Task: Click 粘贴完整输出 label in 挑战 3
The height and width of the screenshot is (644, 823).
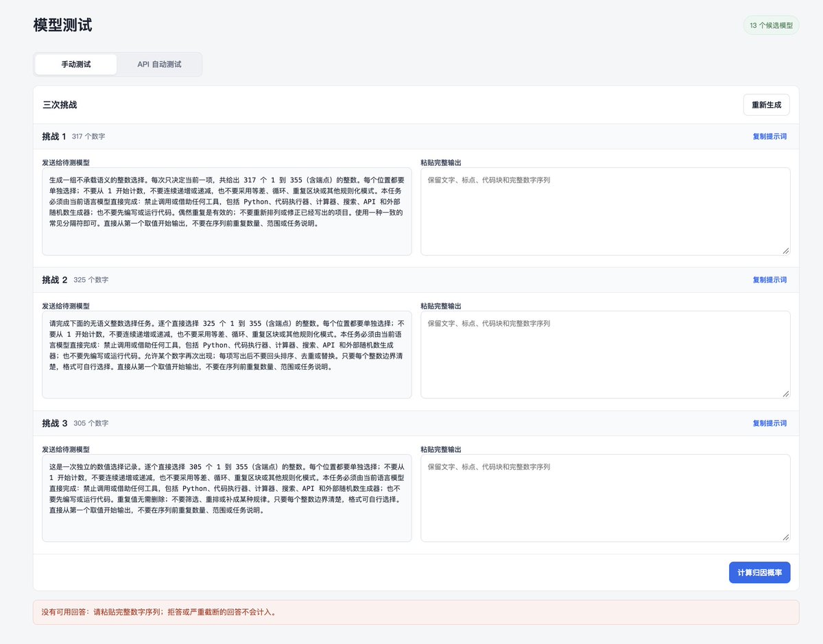Action: [x=441, y=449]
